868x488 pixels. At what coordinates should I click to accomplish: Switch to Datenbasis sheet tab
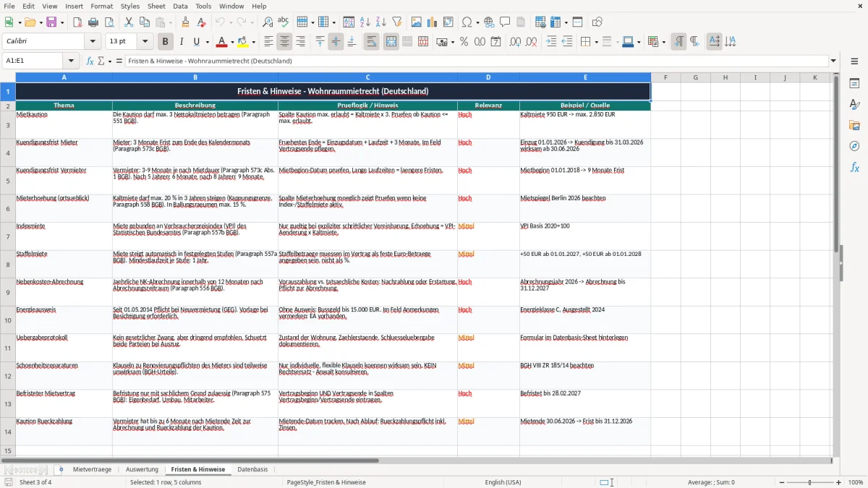pyautogui.click(x=252, y=469)
